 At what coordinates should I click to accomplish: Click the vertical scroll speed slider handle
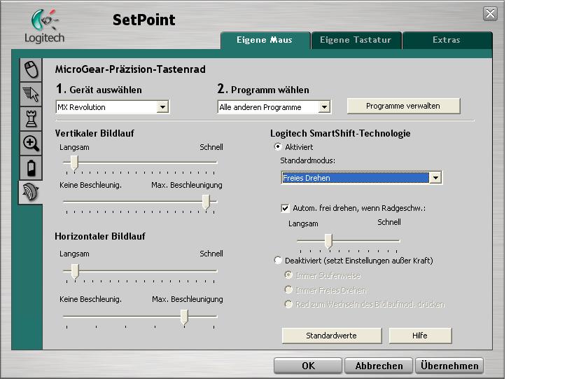(x=74, y=163)
